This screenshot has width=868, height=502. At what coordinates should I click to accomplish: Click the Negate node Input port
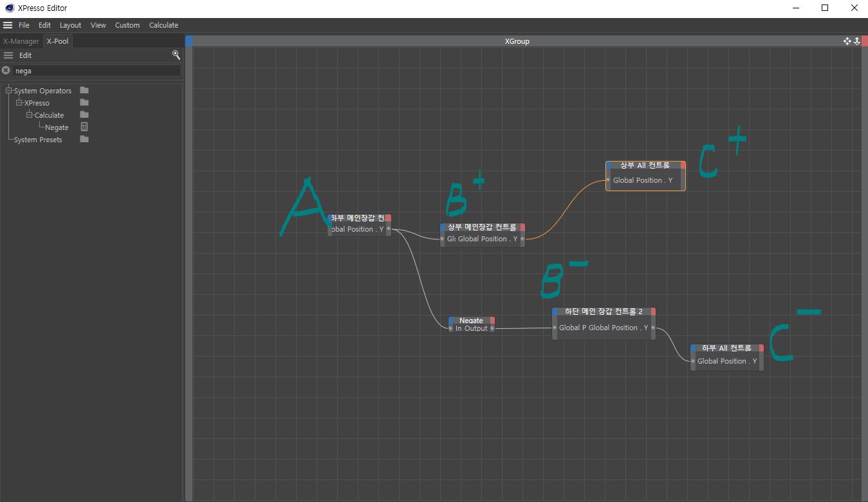click(451, 328)
